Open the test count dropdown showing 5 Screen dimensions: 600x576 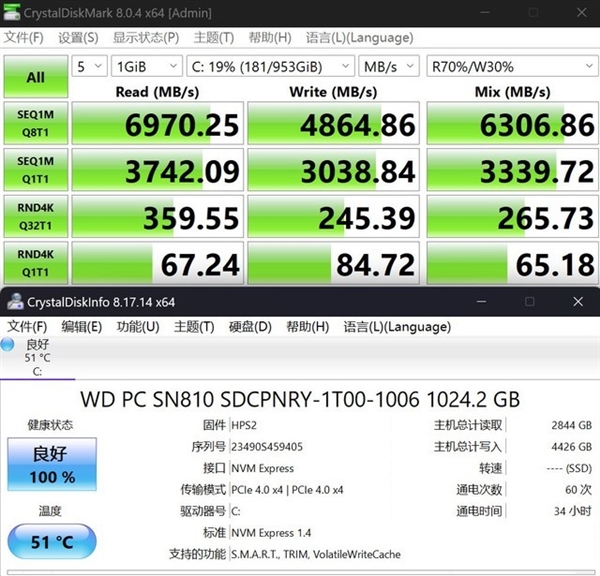pos(89,66)
